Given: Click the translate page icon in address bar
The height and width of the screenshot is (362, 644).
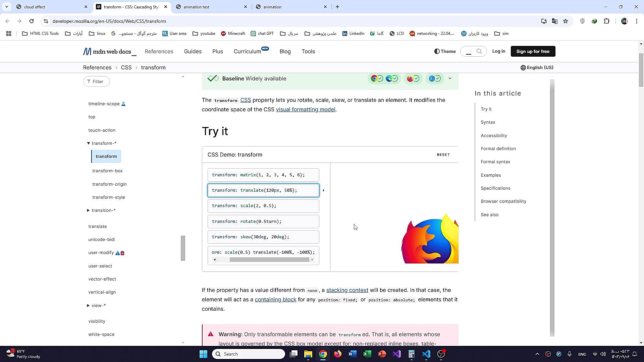Looking at the screenshot, I should [x=555, y=21].
